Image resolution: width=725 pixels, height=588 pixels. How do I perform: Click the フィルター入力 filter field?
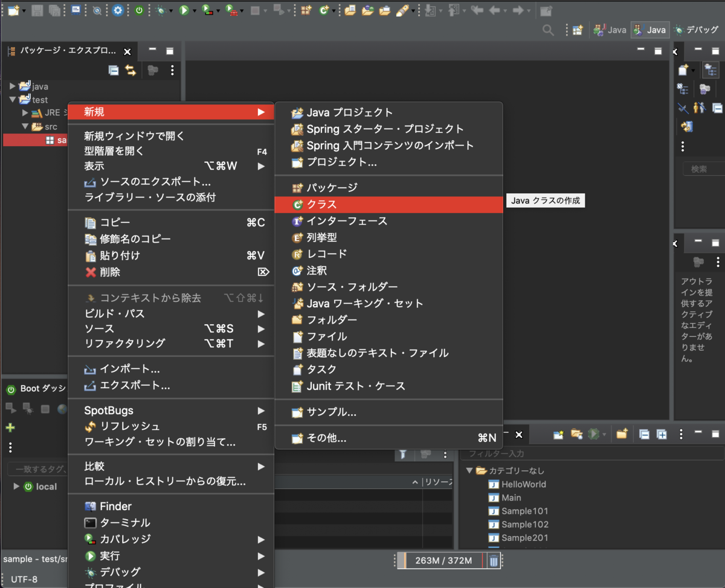pos(592,453)
